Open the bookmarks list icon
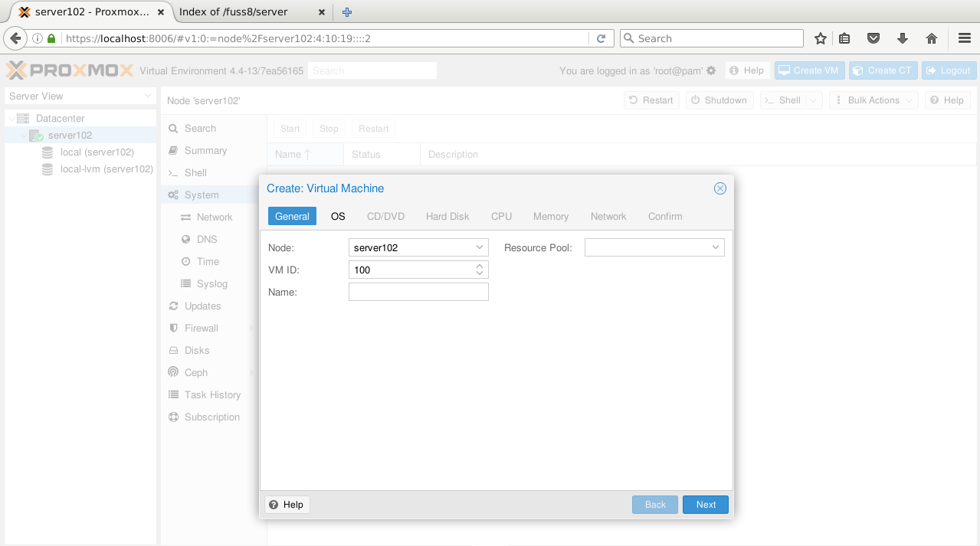Image resolution: width=980 pixels, height=546 pixels. pos(844,38)
